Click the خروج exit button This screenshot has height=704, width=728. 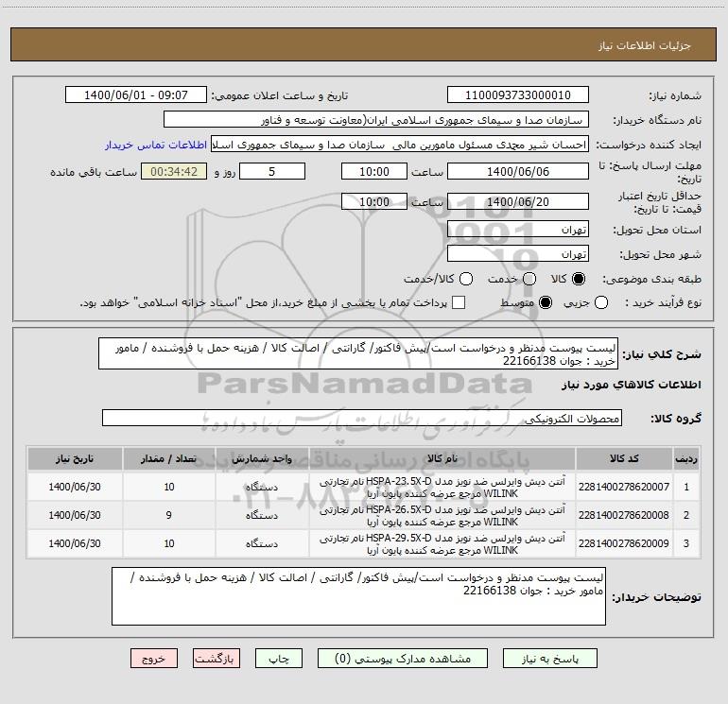(154, 659)
